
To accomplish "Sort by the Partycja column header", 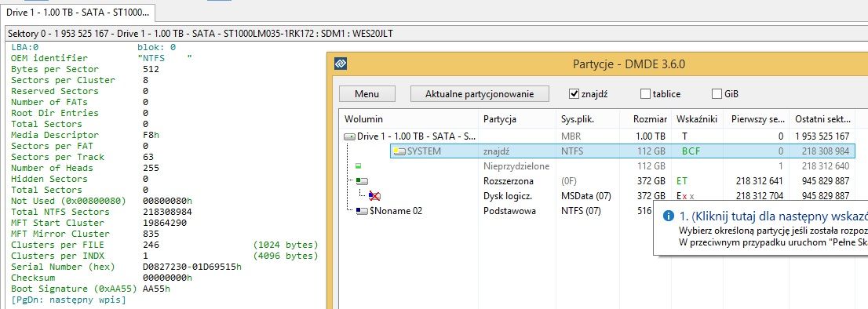I will pos(517,119).
